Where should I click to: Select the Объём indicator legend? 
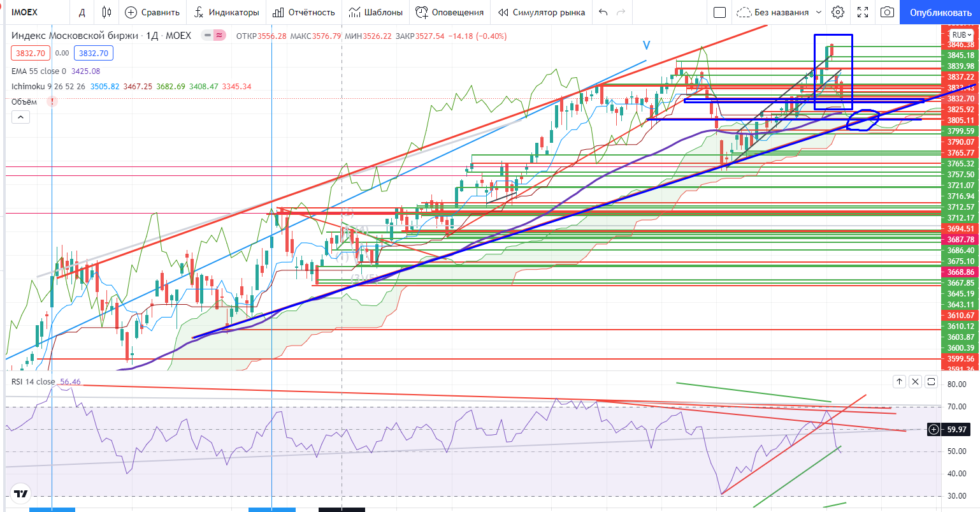pos(24,101)
